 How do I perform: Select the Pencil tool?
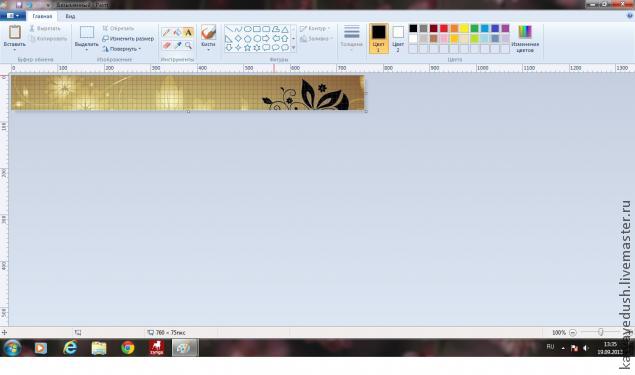click(x=166, y=33)
